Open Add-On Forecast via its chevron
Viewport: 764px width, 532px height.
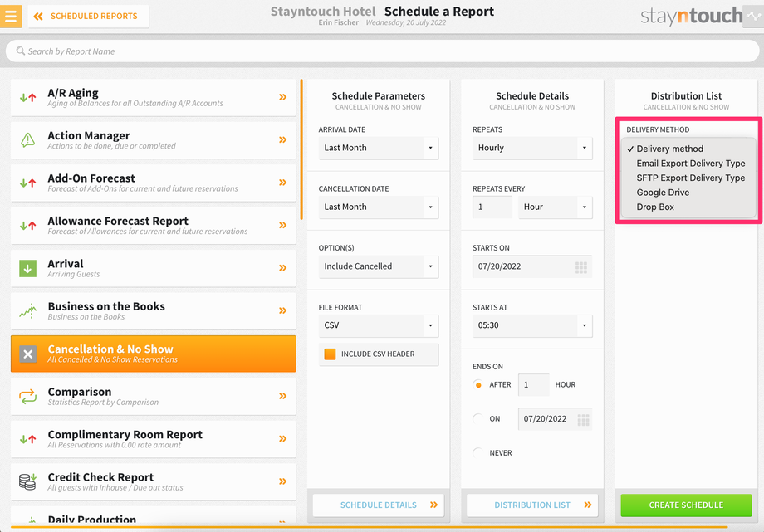point(282,183)
